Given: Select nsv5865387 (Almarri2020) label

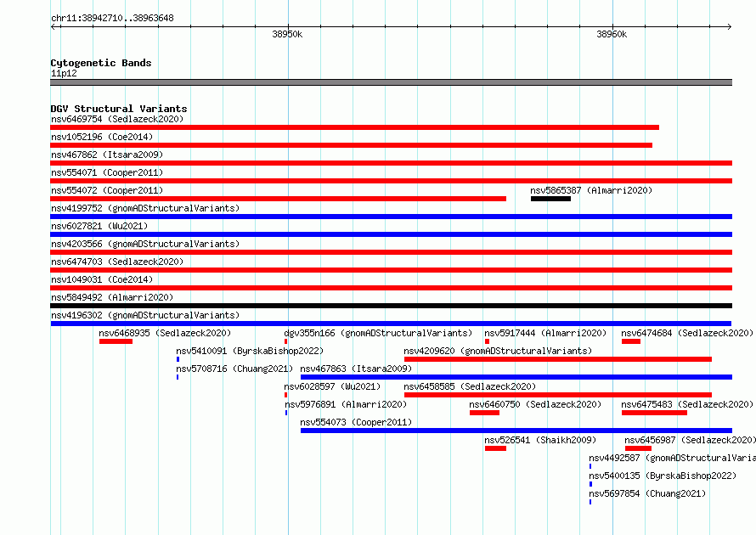Looking at the screenshot, I should point(591,190).
